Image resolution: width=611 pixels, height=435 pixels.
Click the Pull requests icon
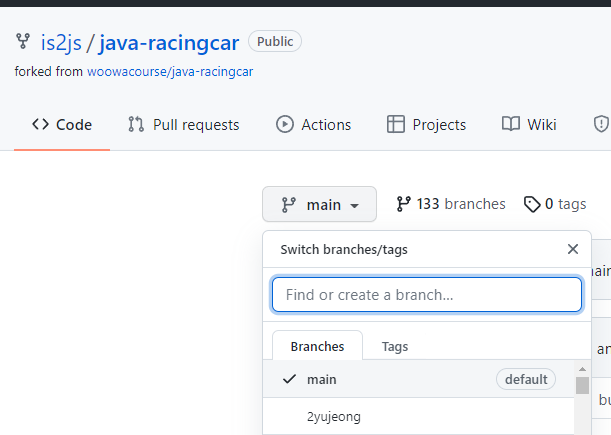[136, 124]
